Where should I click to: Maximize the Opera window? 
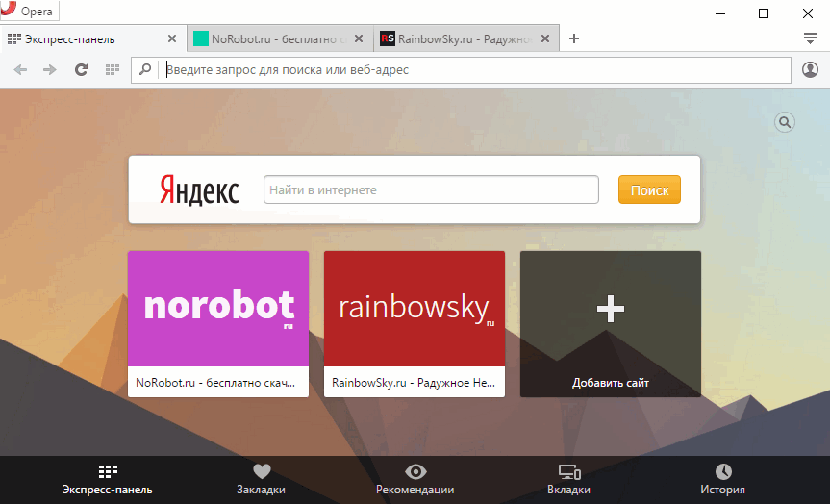pyautogui.click(x=764, y=13)
